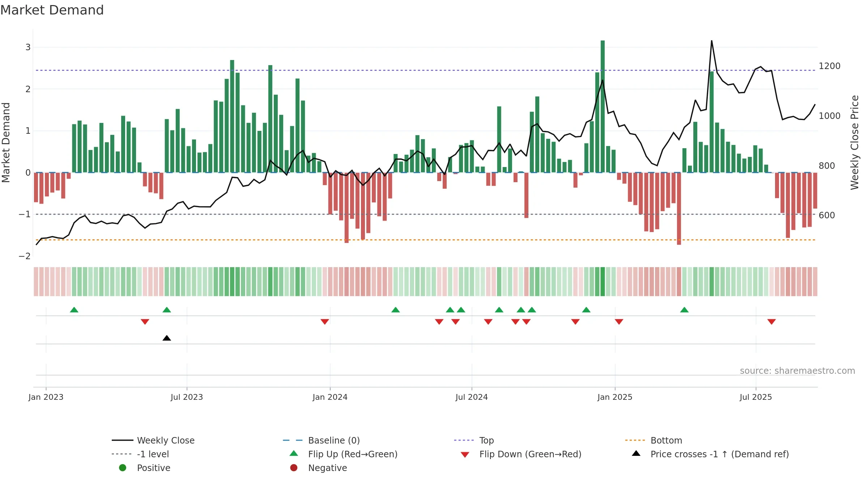Click the Market Demand y-axis title
This screenshot has width=868, height=488.
[x=6, y=142]
